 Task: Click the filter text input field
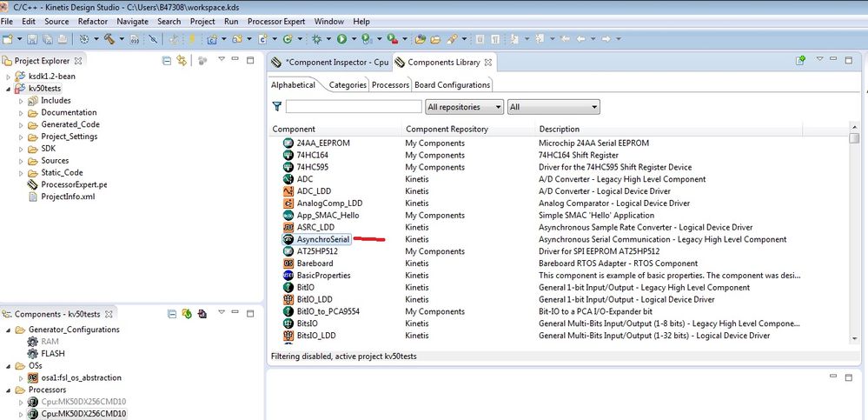click(354, 106)
